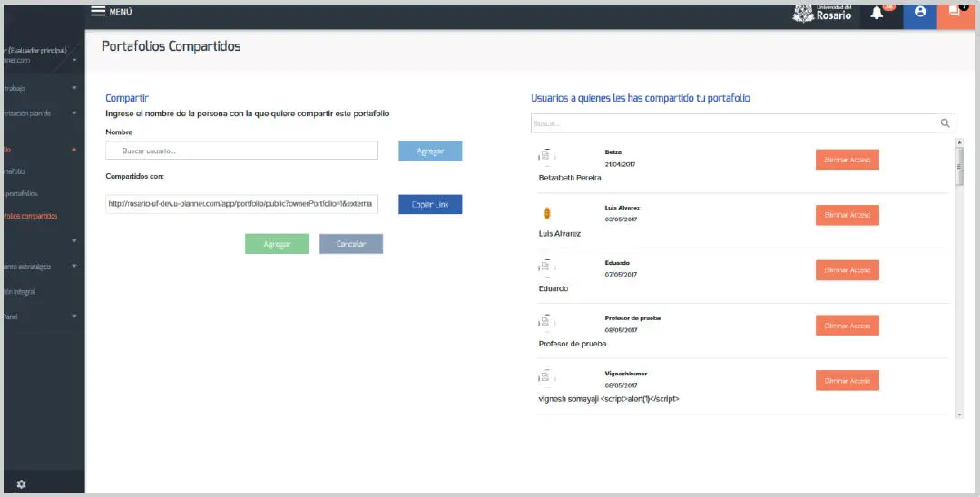The width and height of the screenshot is (980, 497).
Task: Remove access for Betzabeth Pereira
Action: (x=847, y=160)
